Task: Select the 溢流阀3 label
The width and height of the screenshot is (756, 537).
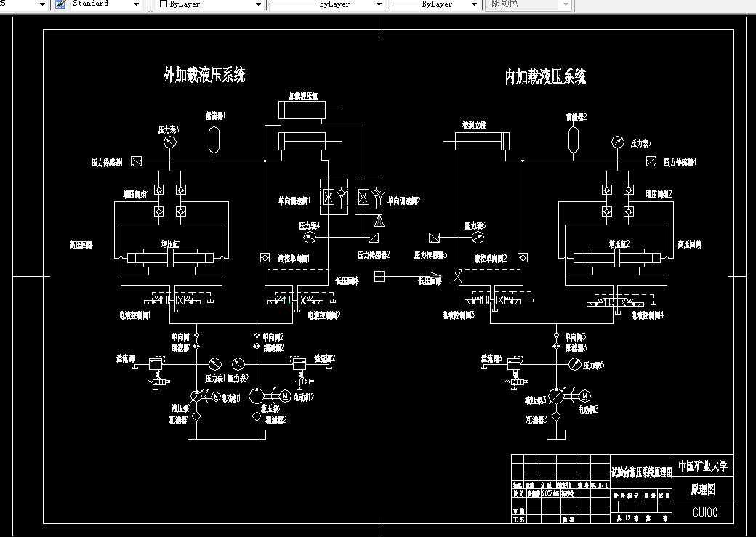Action: click(x=491, y=359)
